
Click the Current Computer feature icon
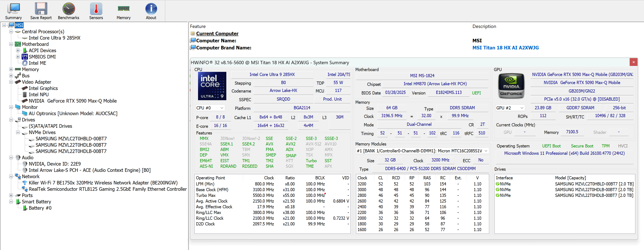click(193, 34)
